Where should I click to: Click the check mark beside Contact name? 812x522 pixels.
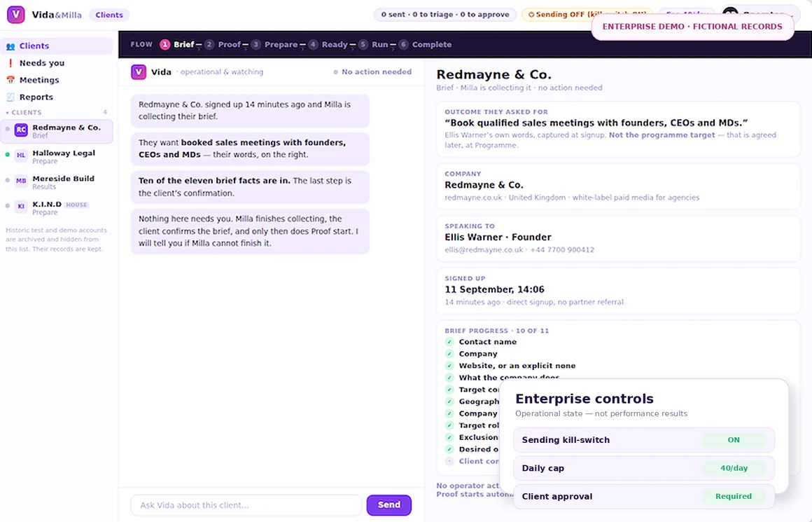pyautogui.click(x=449, y=342)
